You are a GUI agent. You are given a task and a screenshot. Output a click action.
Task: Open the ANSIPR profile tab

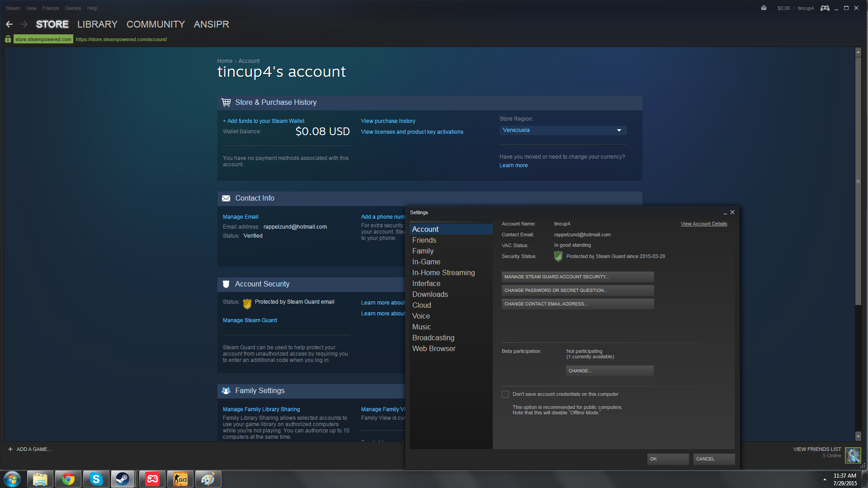pyautogui.click(x=211, y=24)
